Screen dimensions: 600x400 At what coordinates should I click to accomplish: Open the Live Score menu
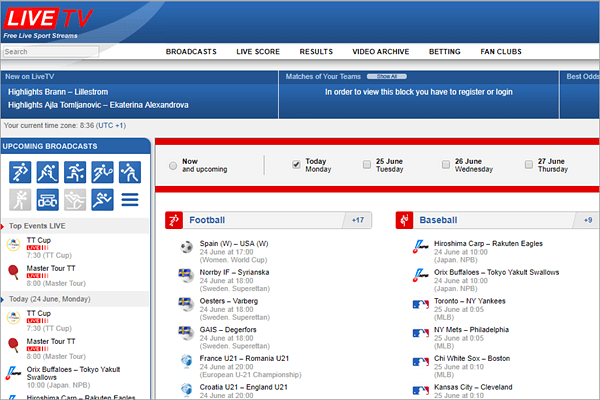tap(258, 51)
